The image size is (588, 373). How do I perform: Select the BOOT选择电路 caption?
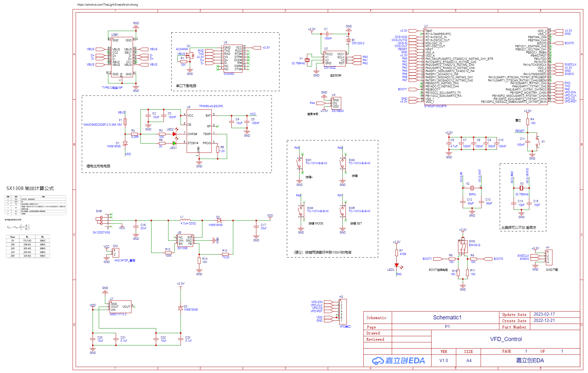438,270
